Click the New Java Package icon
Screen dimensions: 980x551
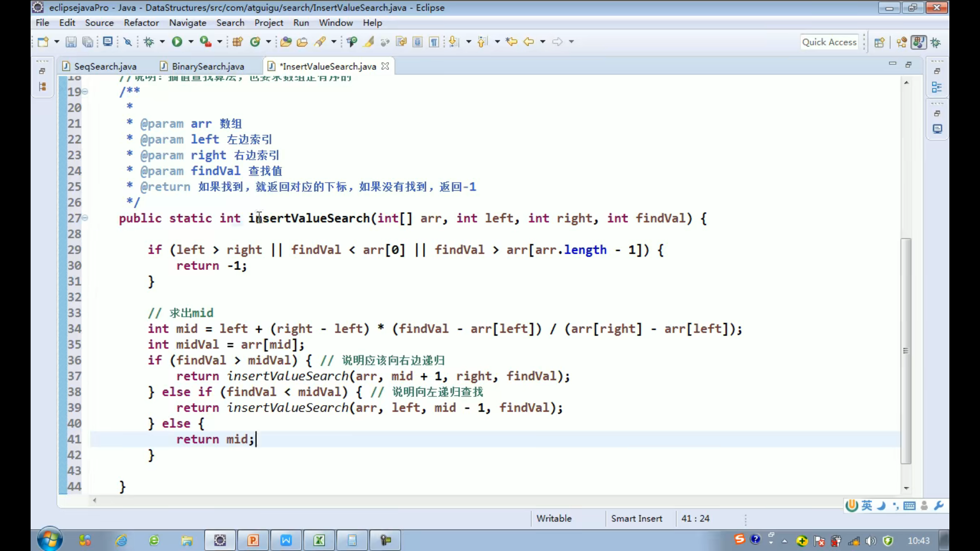(237, 42)
